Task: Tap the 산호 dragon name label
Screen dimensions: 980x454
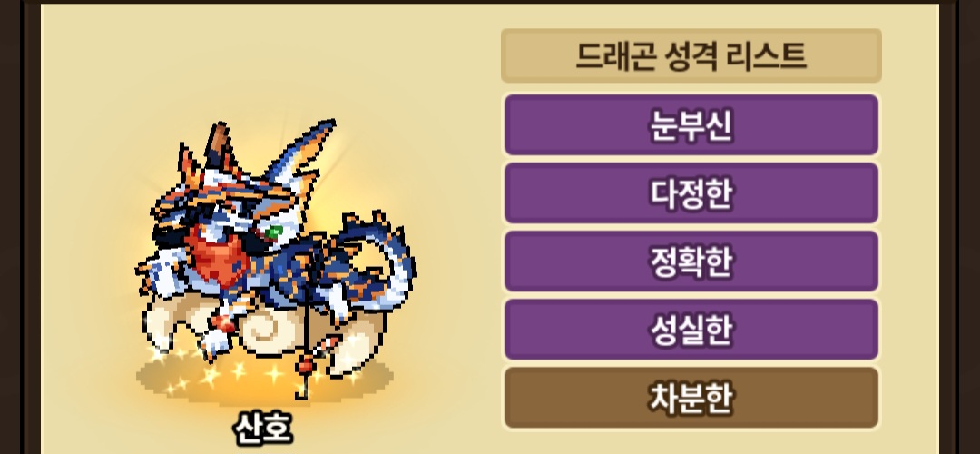Action: pos(262,429)
